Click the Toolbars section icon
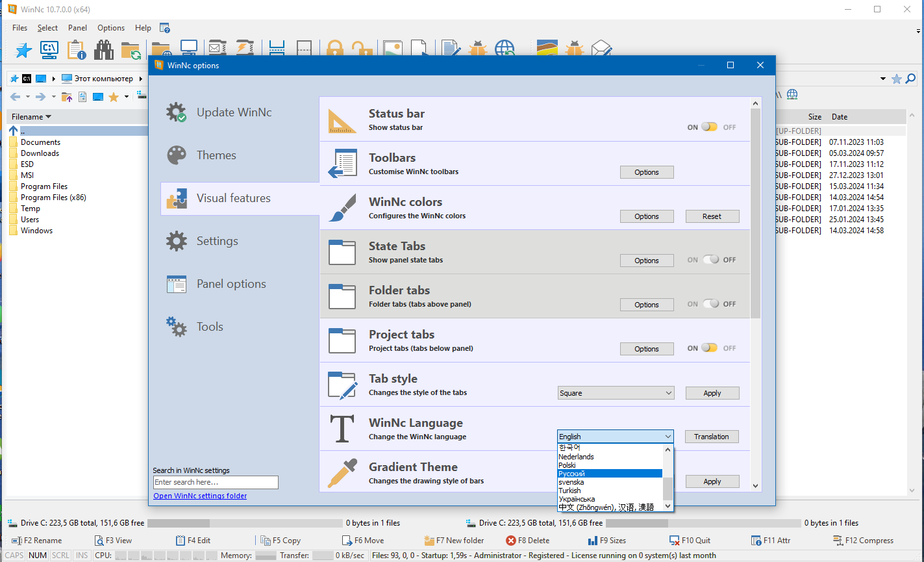924x562 pixels. (342, 164)
